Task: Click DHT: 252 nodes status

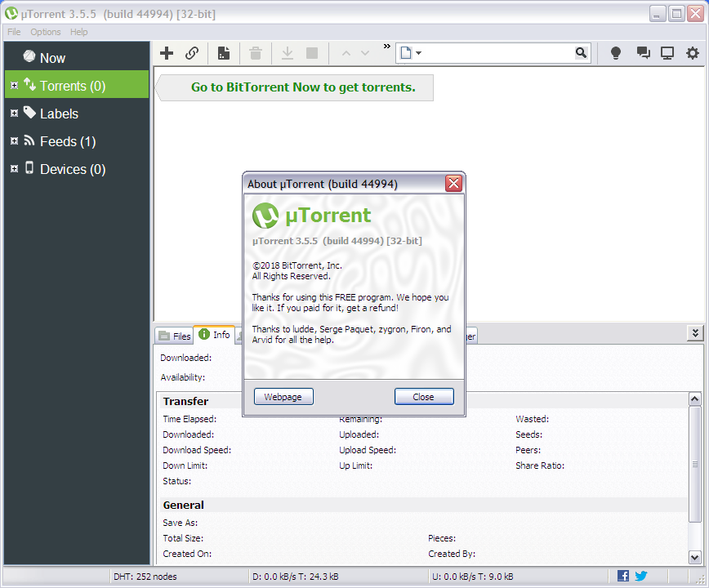Action: [x=145, y=577]
